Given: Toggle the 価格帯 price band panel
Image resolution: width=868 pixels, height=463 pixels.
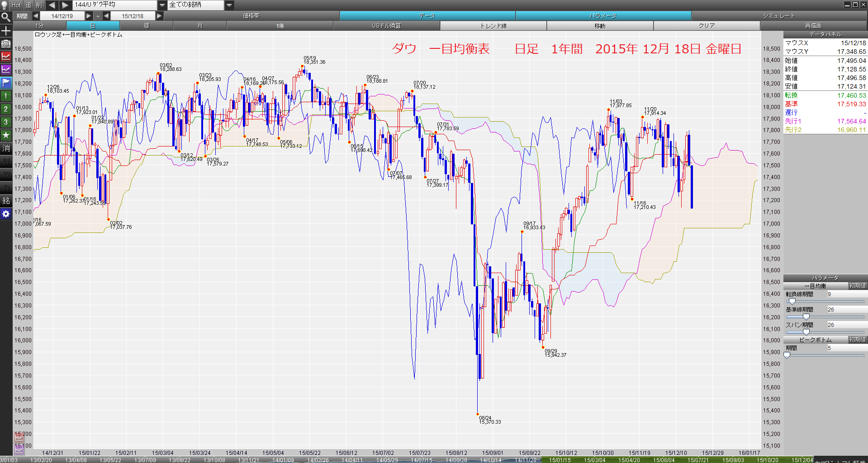Looking at the screenshot, I should click(251, 16).
